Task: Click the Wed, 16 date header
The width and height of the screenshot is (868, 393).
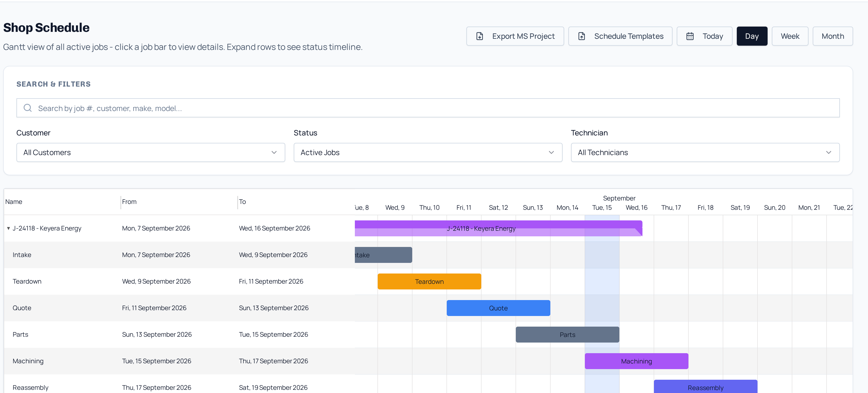Action: tap(636, 207)
